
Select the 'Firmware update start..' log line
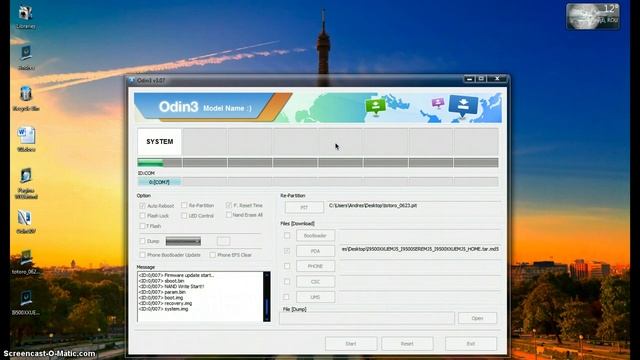[x=176, y=276]
